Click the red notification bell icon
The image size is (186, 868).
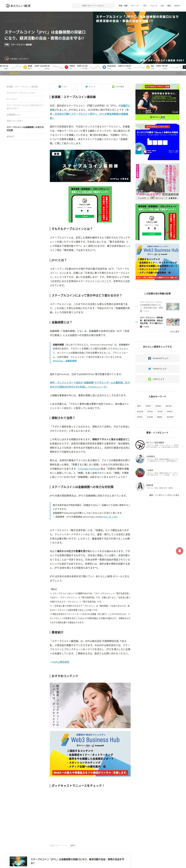(180, 551)
